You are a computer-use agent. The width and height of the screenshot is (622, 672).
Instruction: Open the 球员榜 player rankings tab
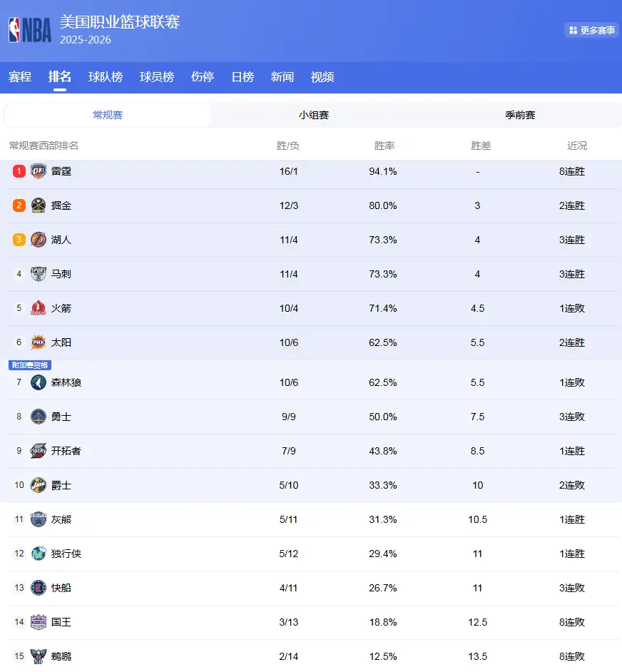click(x=157, y=77)
